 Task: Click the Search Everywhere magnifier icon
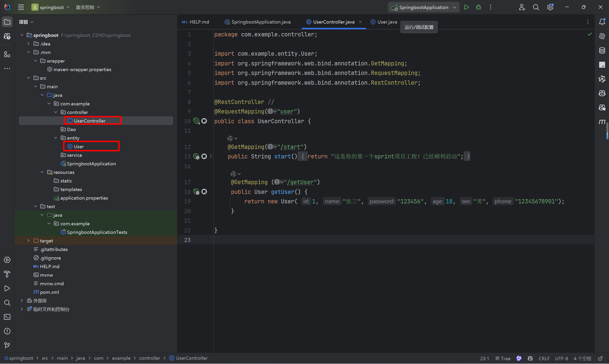point(536,7)
